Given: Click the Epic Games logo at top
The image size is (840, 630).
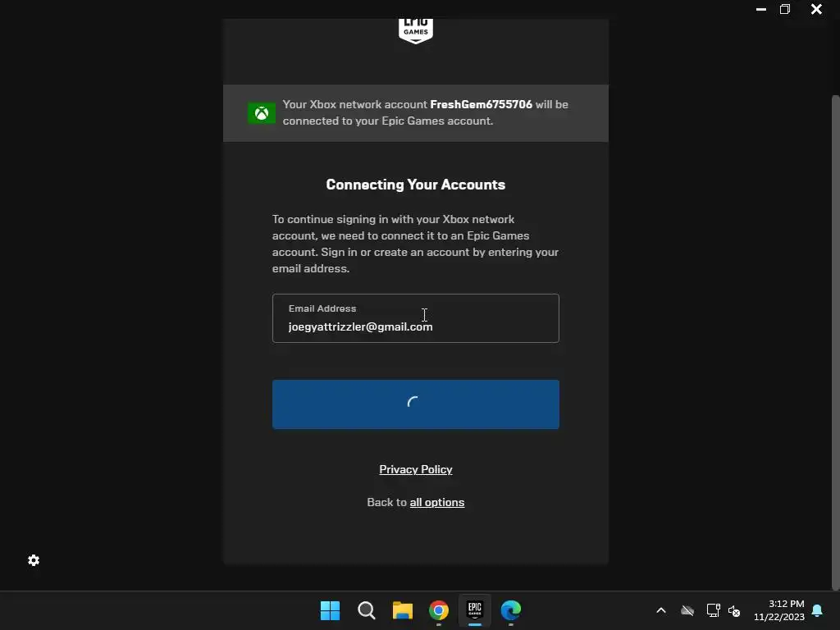Looking at the screenshot, I should [x=416, y=31].
